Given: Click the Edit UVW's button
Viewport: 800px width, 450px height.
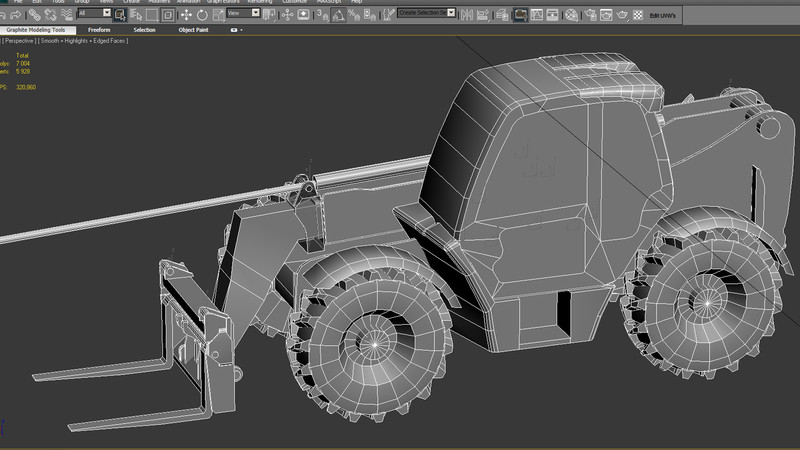Looking at the screenshot, I should [x=662, y=16].
